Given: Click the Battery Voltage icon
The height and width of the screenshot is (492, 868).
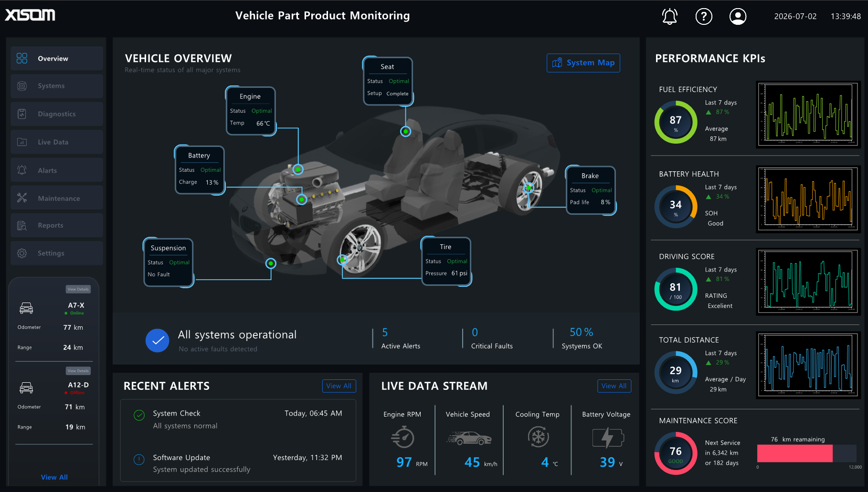Looking at the screenshot, I should pyautogui.click(x=607, y=438).
